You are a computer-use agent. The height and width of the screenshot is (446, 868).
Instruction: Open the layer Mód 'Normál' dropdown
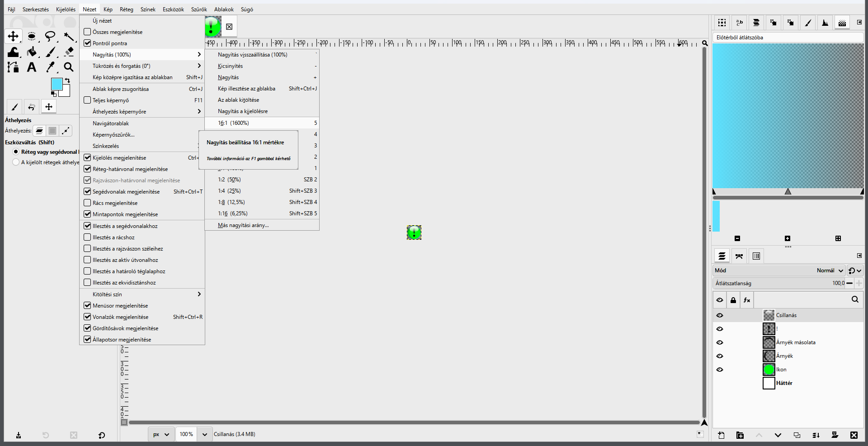(778, 270)
